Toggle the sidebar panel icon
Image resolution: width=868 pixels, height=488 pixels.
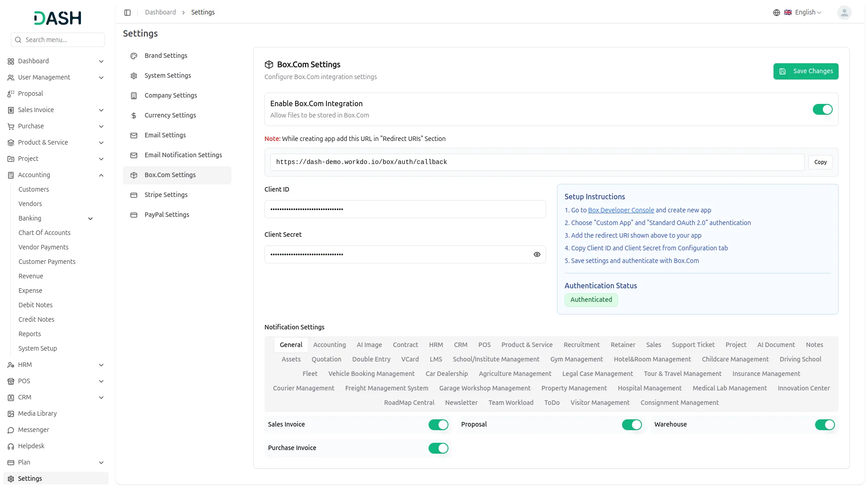pyautogui.click(x=127, y=13)
